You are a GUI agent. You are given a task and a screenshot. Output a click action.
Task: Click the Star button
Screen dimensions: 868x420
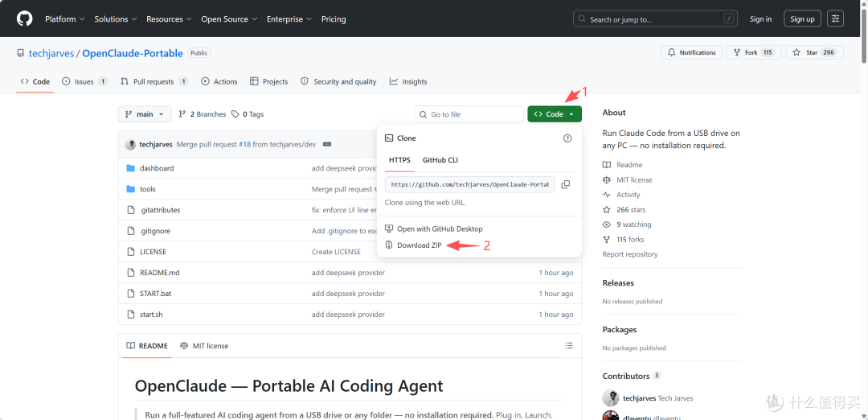coord(814,52)
